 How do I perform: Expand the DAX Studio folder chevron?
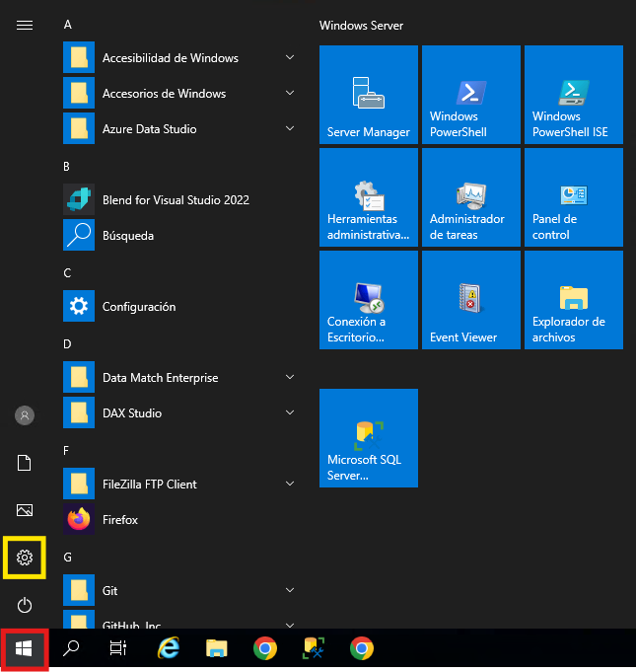pyautogui.click(x=290, y=412)
